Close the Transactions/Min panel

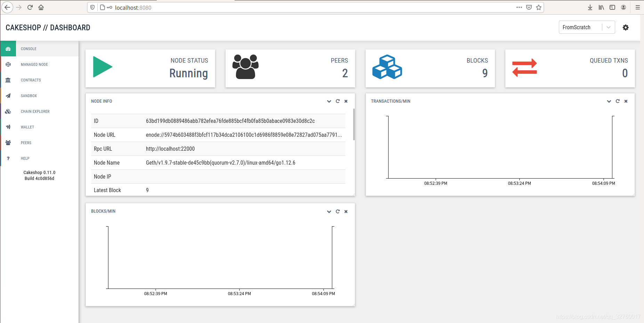tap(626, 101)
